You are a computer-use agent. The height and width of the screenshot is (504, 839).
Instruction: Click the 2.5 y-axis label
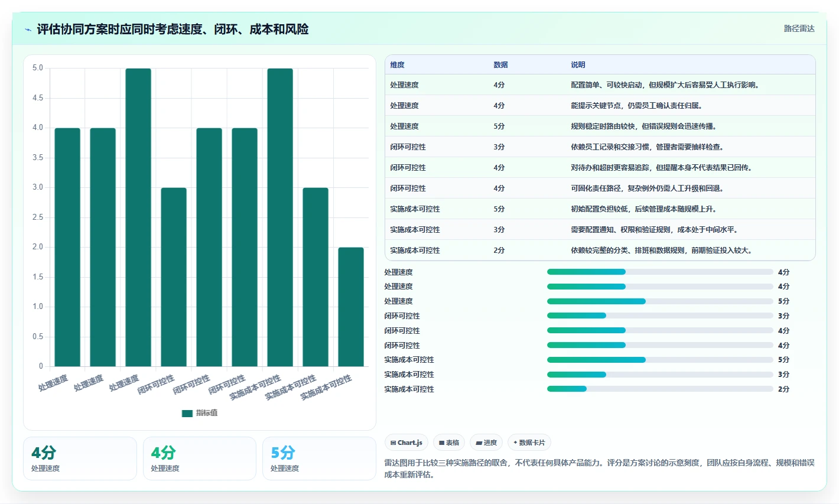[x=38, y=217]
